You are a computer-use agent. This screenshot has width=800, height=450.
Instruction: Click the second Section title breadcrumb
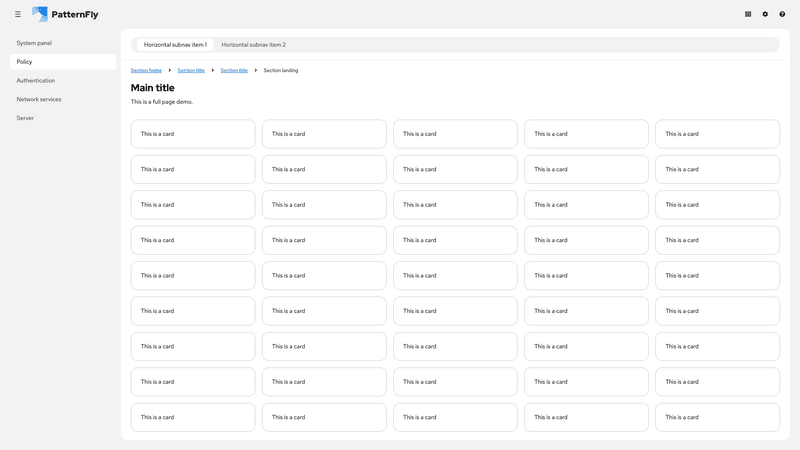click(x=234, y=71)
